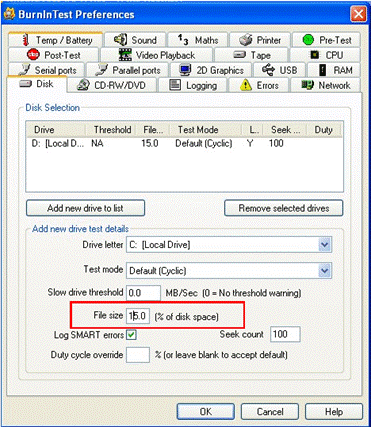Screen dimensions: 371x427
Task: Click the Duty cycle override field
Action: [138, 355]
